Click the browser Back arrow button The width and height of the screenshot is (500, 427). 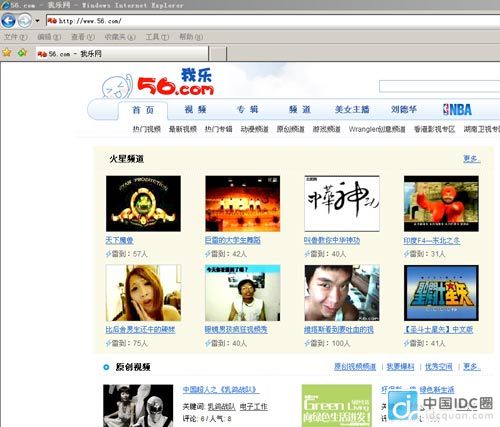coord(8,21)
